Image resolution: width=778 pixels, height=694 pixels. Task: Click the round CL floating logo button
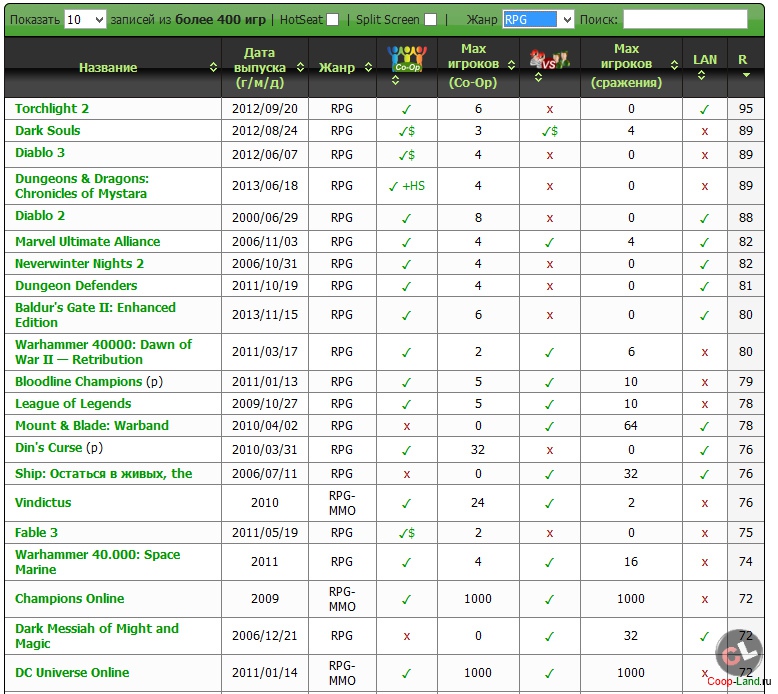click(738, 654)
